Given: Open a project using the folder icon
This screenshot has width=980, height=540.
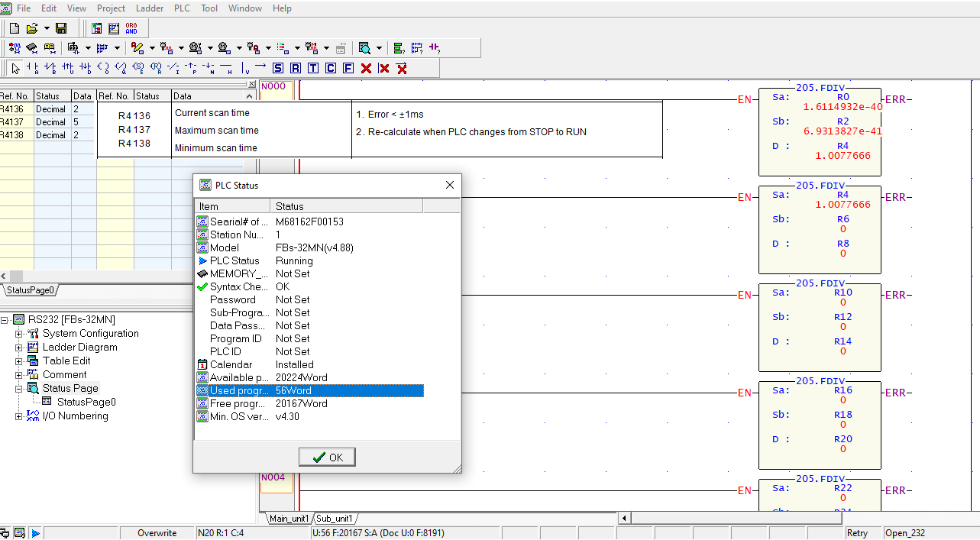Looking at the screenshot, I should coord(32,28).
